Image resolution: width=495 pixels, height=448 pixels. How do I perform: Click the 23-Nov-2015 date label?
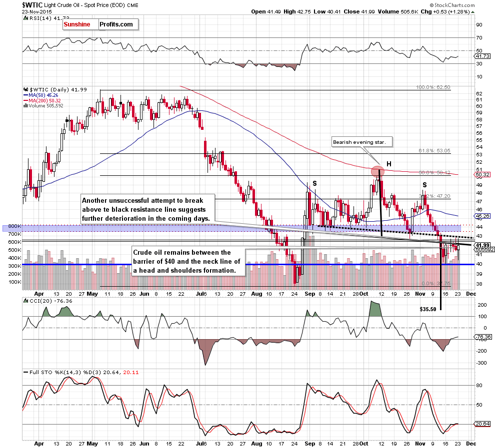[36, 11]
